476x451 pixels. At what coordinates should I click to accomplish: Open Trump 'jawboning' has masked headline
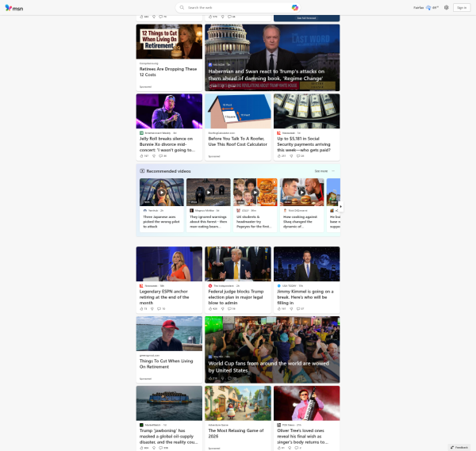pyautogui.click(x=168, y=436)
